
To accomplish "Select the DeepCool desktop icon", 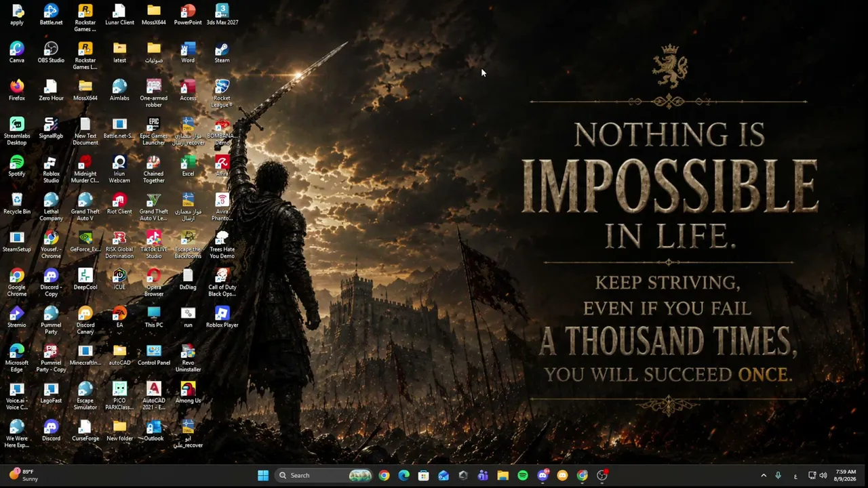I will tap(85, 280).
